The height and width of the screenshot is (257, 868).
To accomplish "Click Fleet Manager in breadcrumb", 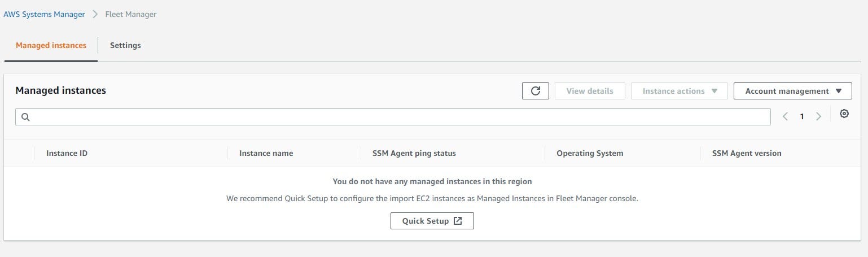I will coord(131,15).
